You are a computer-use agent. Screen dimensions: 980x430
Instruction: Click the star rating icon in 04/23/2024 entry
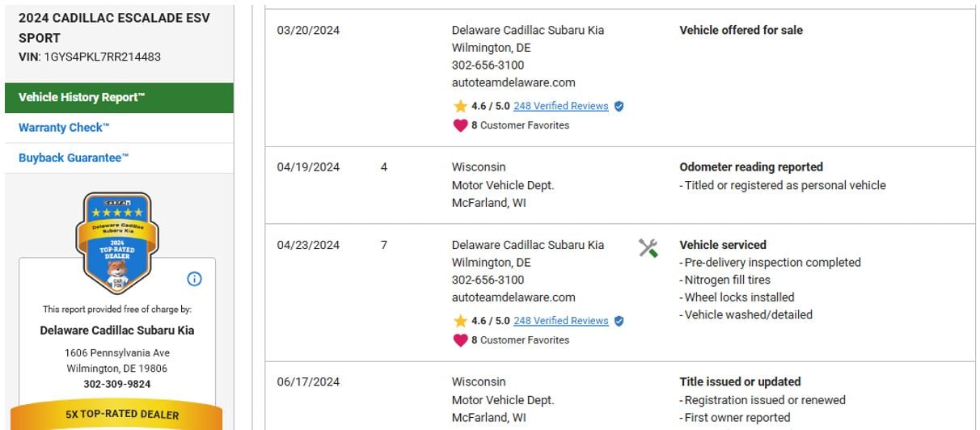click(460, 321)
